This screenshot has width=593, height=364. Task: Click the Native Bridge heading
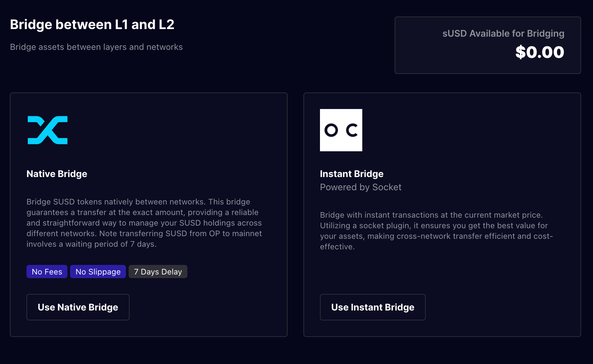[x=57, y=174]
